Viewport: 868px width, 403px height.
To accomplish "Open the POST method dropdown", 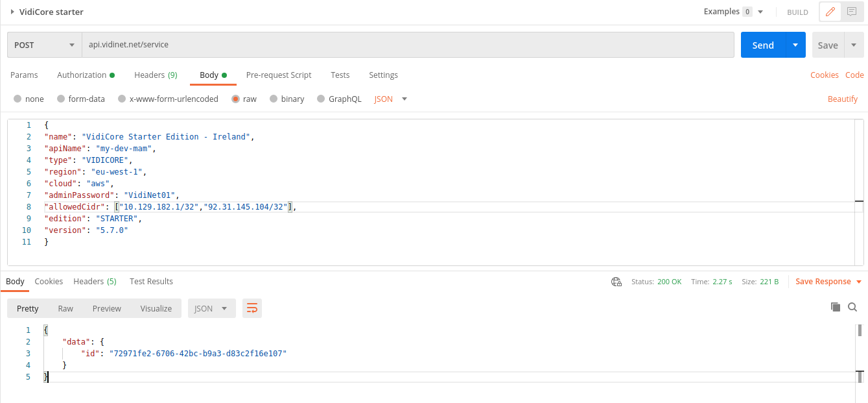I will click(x=44, y=45).
